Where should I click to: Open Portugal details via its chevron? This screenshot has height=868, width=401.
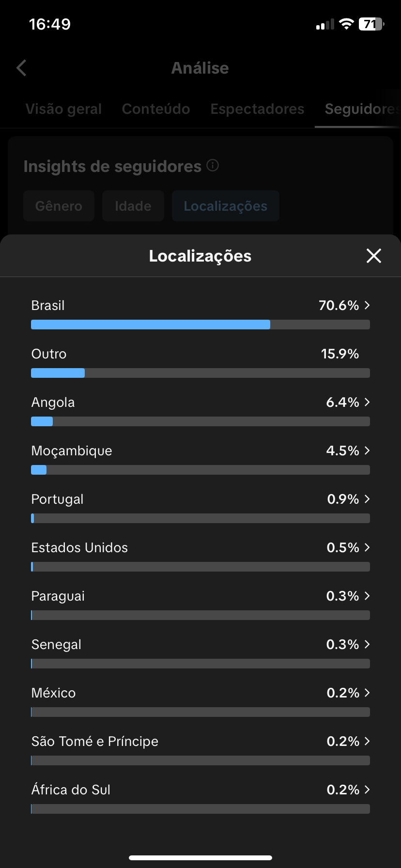click(367, 499)
